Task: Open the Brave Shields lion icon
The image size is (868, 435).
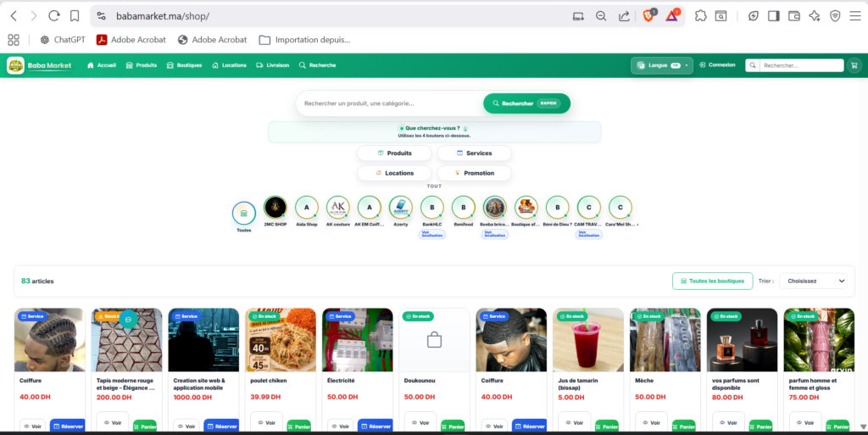Action: pos(648,15)
